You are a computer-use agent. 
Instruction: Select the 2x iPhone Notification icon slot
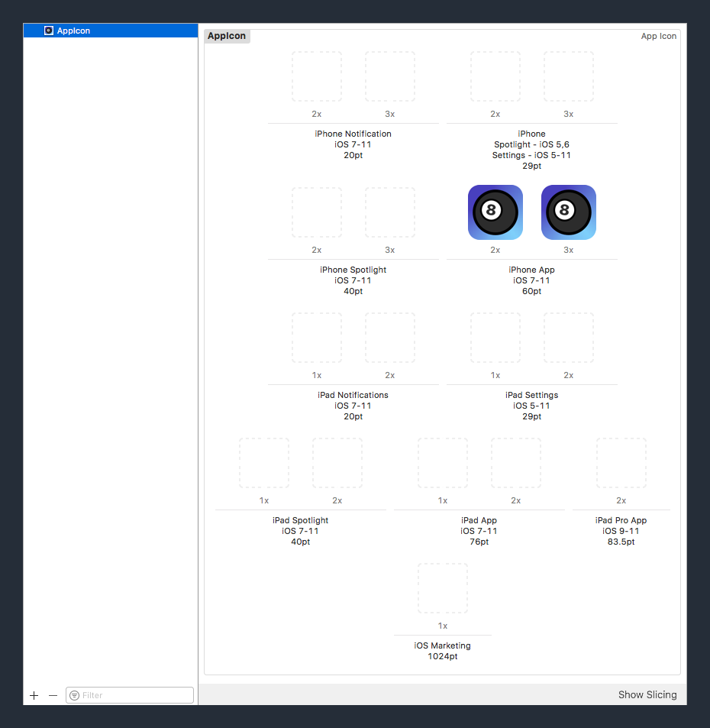point(317,76)
